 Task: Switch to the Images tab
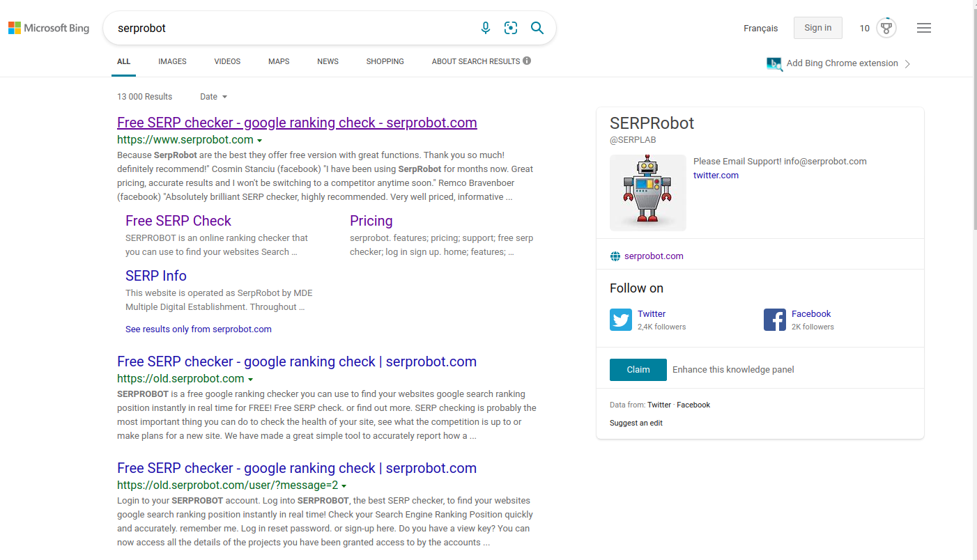coord(172,61)
